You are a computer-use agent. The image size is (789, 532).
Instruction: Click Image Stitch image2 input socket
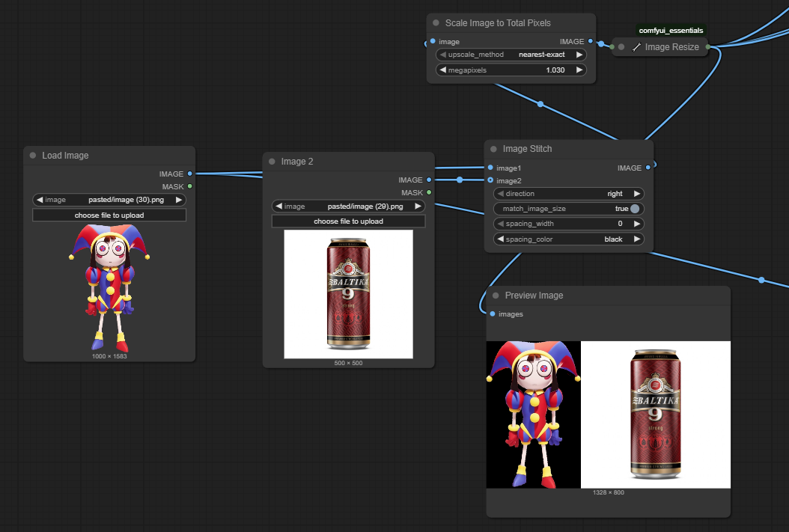(490, 180)
